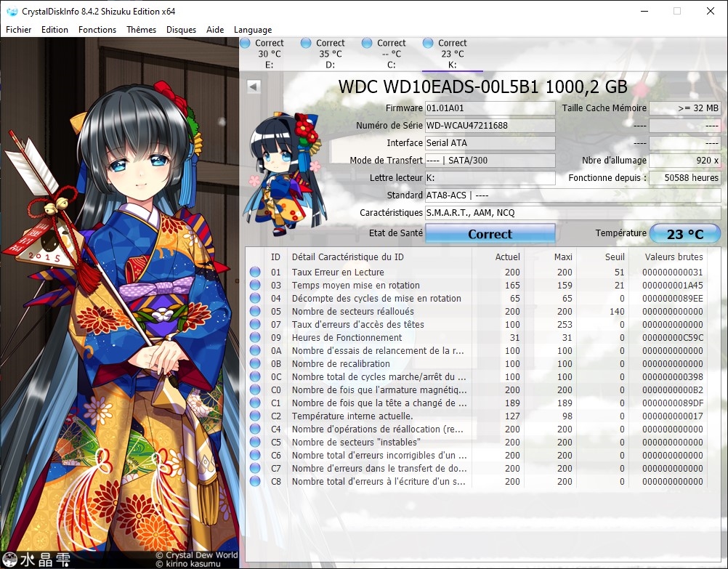The image size is (728, 569).
Task: Click status orb for attribute ID C0
Action: (x=255, y=390)
